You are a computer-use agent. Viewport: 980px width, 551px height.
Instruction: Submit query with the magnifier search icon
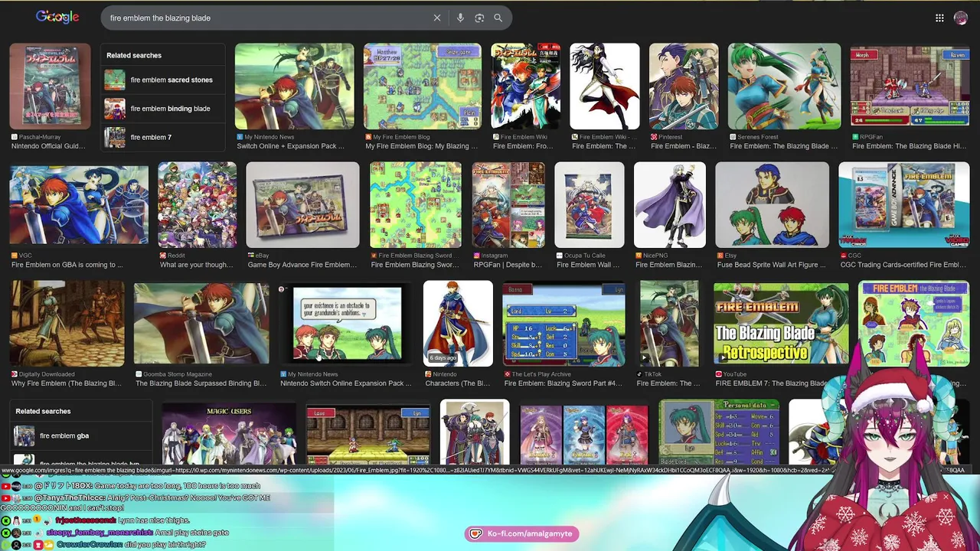click(498, 18)
